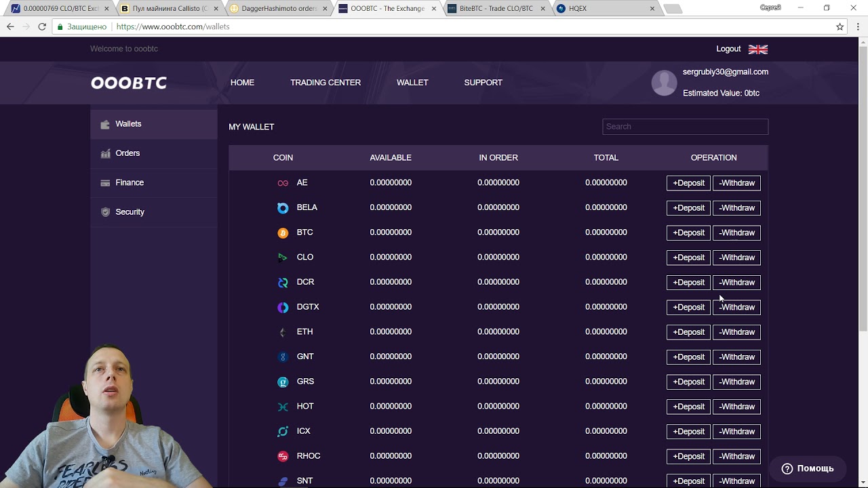Open the Помощь help widget
This screenshot has width=868, height=488.
point(807,468)
